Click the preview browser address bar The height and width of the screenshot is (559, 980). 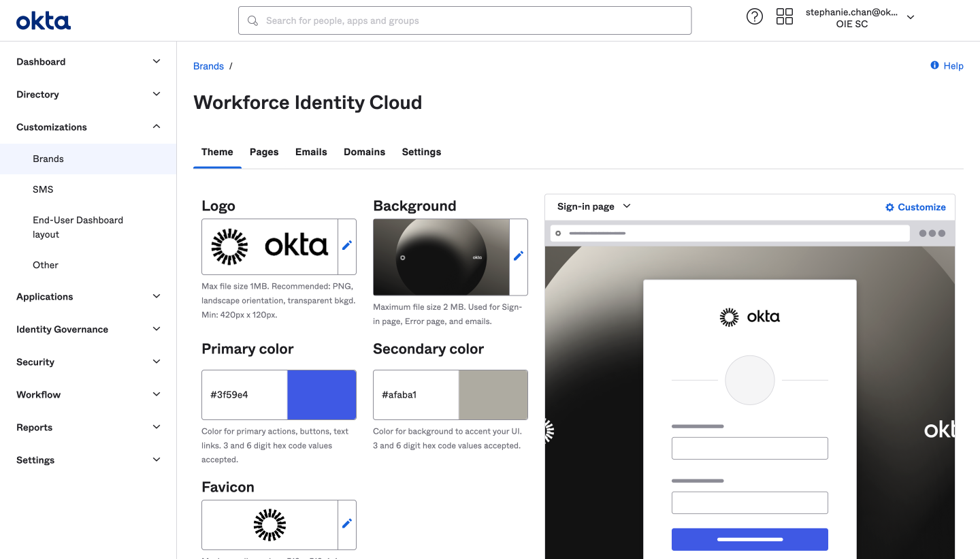coord(730,233)
